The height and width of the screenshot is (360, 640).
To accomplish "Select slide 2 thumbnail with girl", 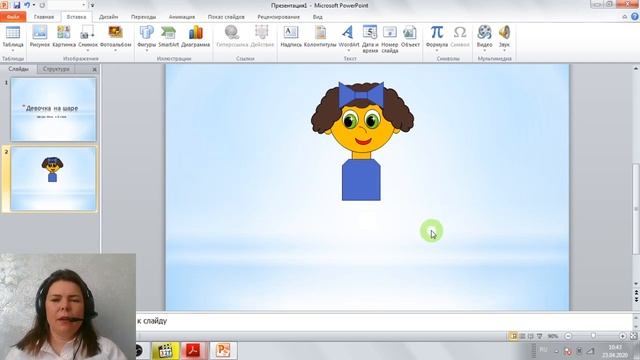I will [53, 179].
